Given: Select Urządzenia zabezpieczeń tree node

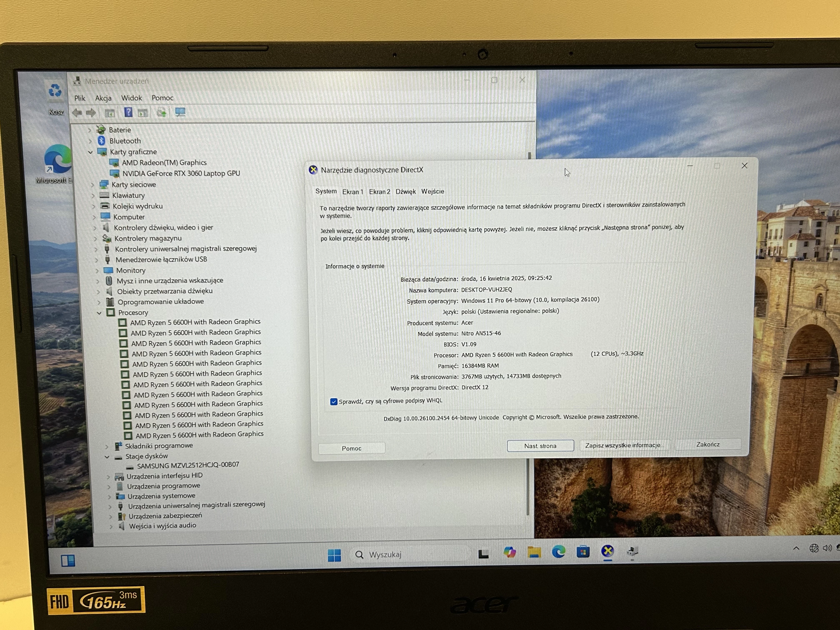Looking at the screenshot, I should 160,516.
